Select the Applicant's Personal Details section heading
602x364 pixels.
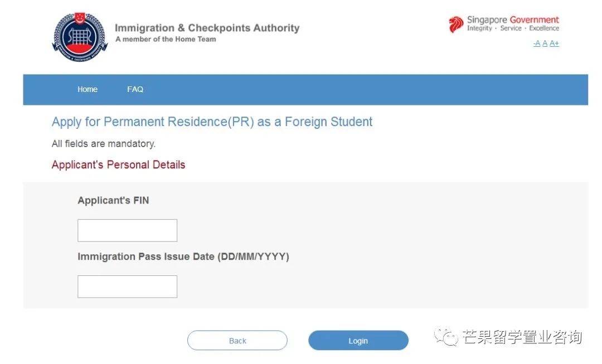coord(118,164)
